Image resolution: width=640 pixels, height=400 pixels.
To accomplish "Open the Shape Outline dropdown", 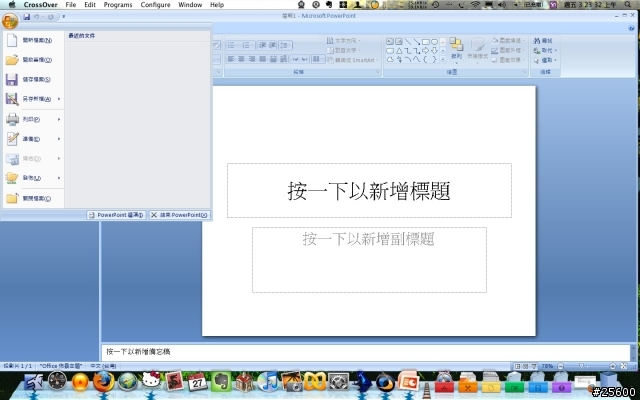I will point(508,50).
